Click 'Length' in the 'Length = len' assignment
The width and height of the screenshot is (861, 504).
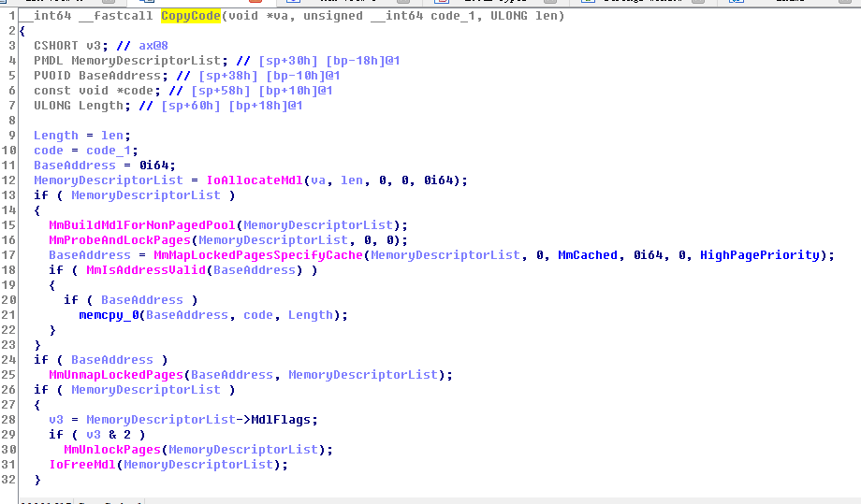pyautogui.click(x=55, y=136)
